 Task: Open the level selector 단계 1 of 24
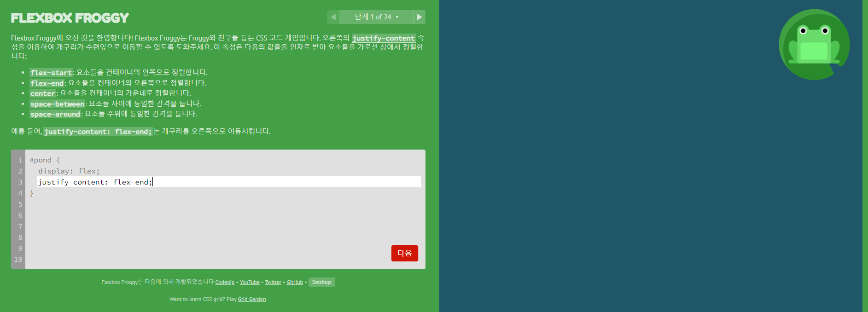click(376, 17)
